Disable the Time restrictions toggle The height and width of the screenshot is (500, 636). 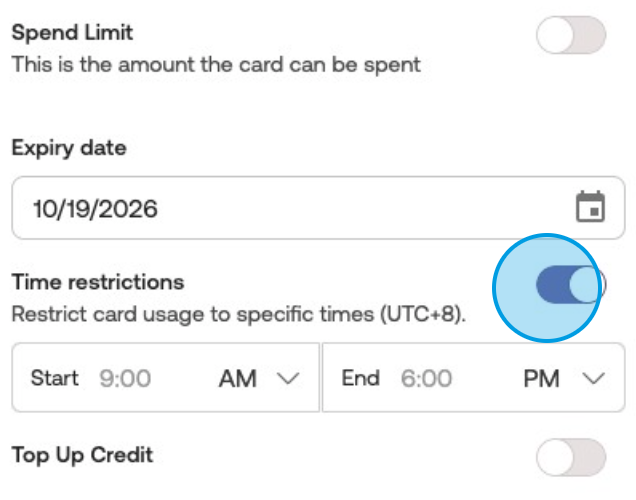pos(571,285)
